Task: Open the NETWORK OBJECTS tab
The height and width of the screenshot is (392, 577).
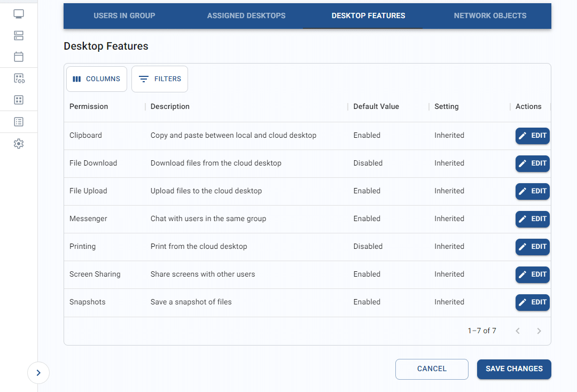Action: 490,15
